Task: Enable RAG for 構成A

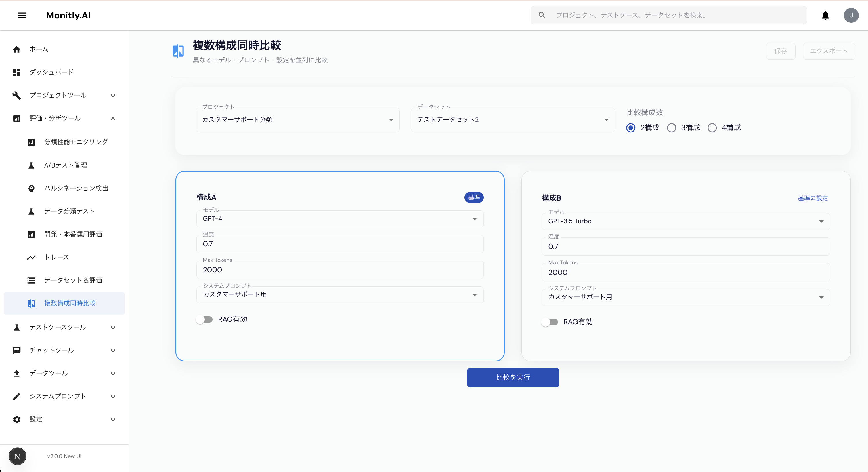Action: point(204,319)
